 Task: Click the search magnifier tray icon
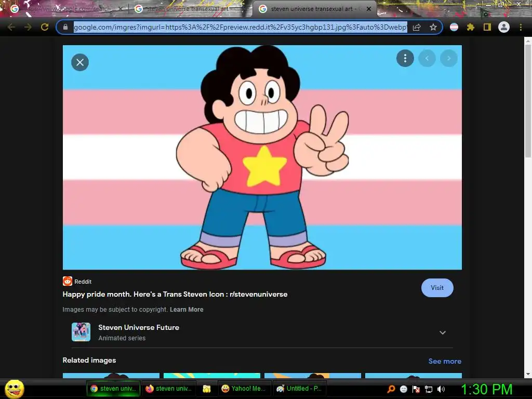(x=391, y=389)
